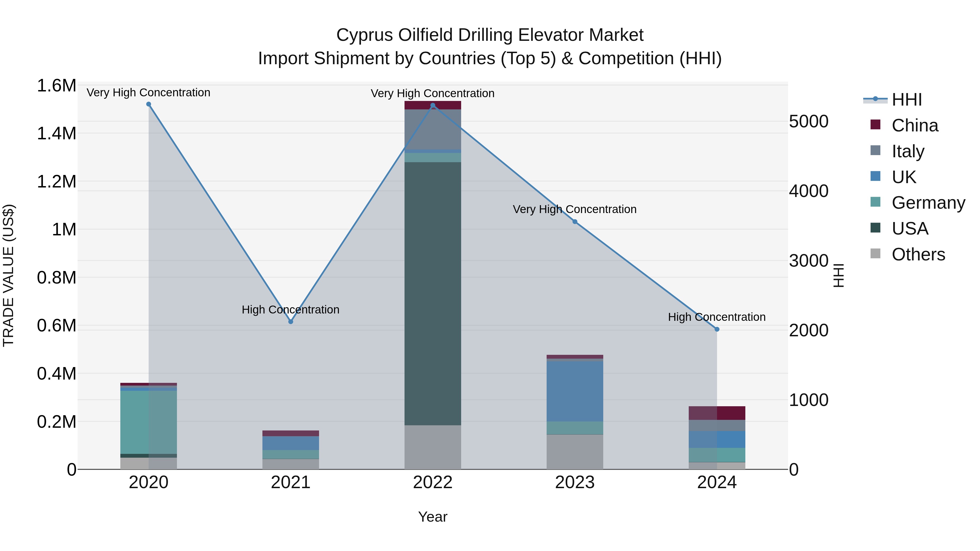Select the Others segment in 2022 bar
Image resolution: width=980 pixels, height=551 pixels.
(x=433, y=447)
